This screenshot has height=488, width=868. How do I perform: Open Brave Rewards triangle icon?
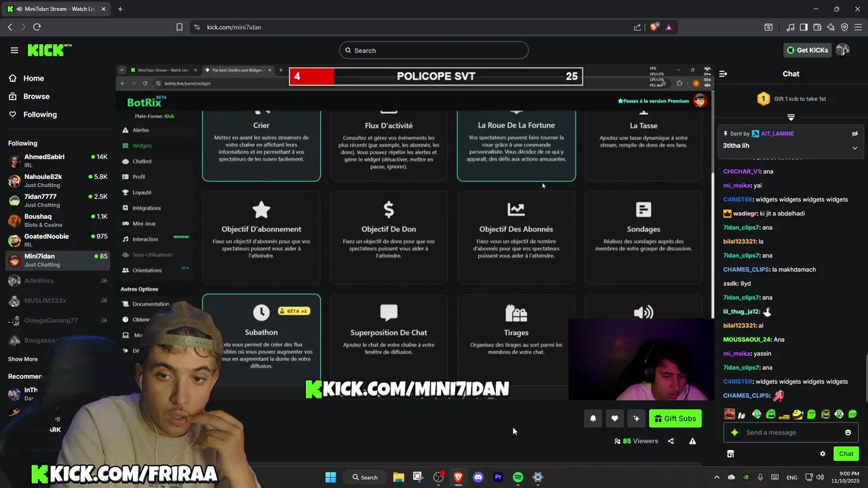coord(669,27)
